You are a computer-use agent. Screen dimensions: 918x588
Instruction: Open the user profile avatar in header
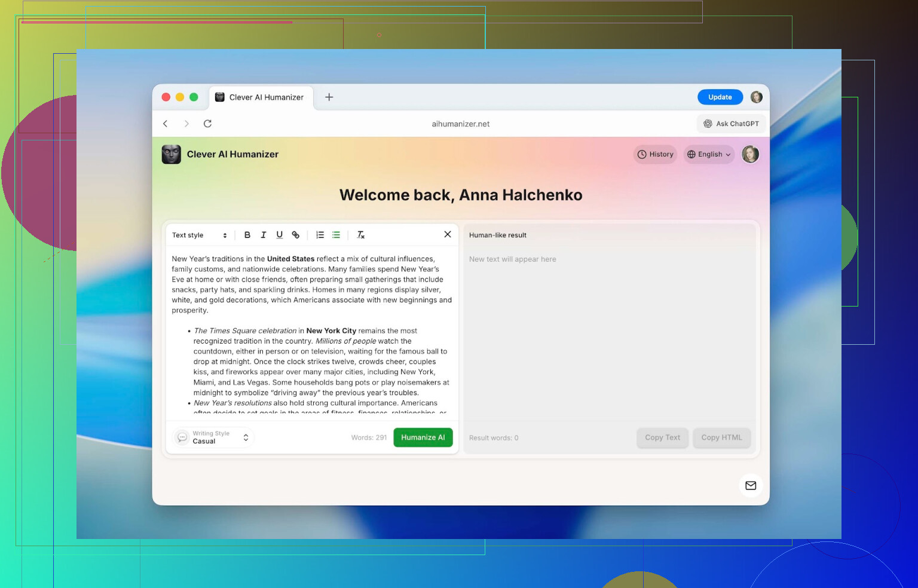click(x=751, y=154)
